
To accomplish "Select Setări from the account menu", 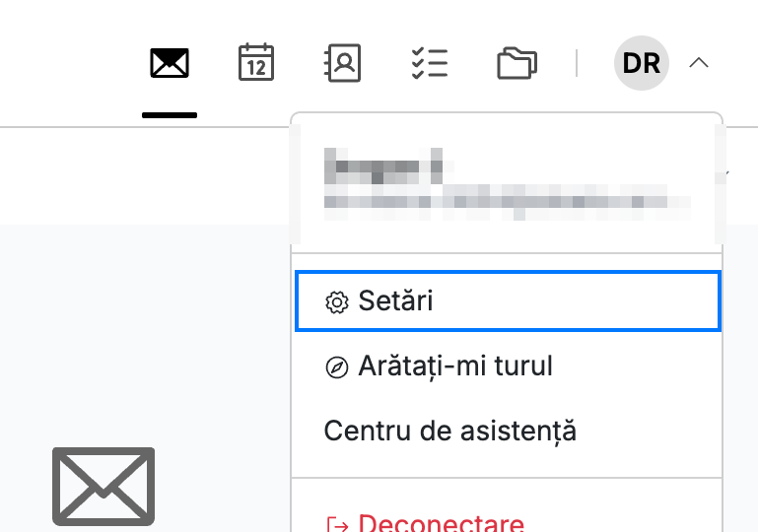I will click(x=508, y=301).
